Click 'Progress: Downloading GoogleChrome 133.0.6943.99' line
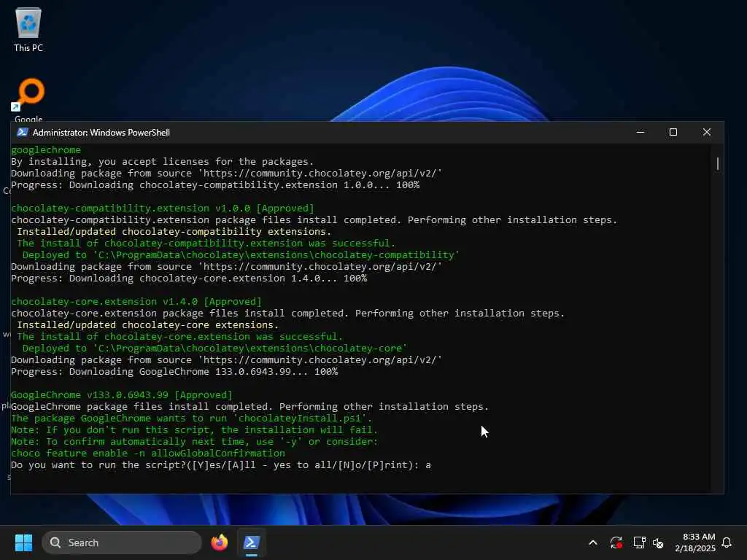This screenshot has height=560, width=747. [174, 371]
